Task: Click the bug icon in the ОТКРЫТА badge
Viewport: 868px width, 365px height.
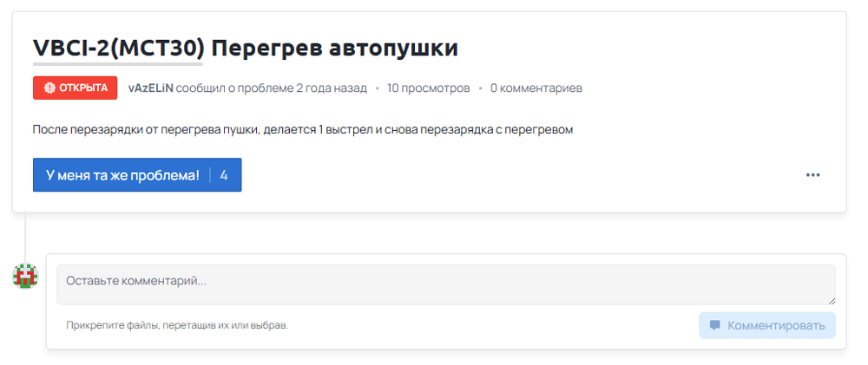Action: [49, 88]
